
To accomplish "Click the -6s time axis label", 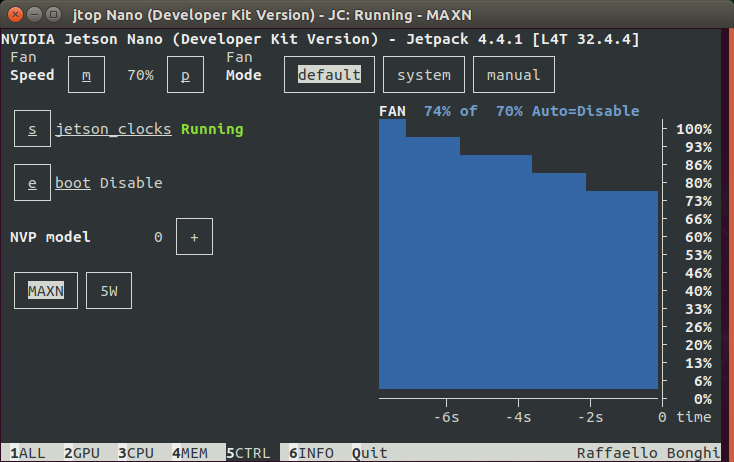I will [446, 417].
